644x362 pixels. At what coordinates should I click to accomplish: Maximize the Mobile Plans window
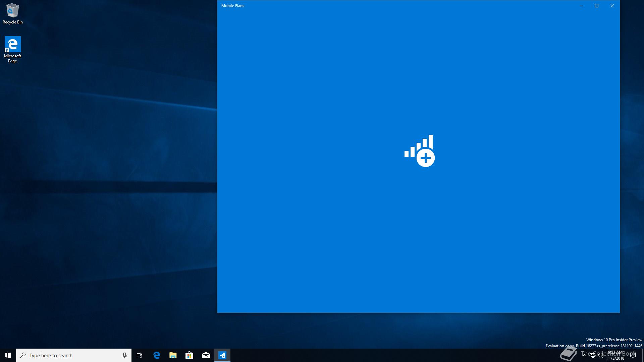pos(597,6)
